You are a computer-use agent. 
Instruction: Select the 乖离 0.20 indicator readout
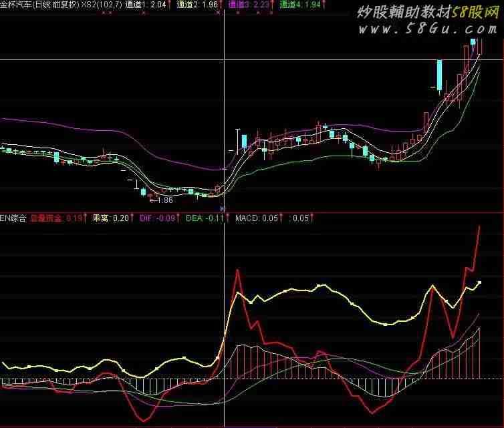(111, 218)
